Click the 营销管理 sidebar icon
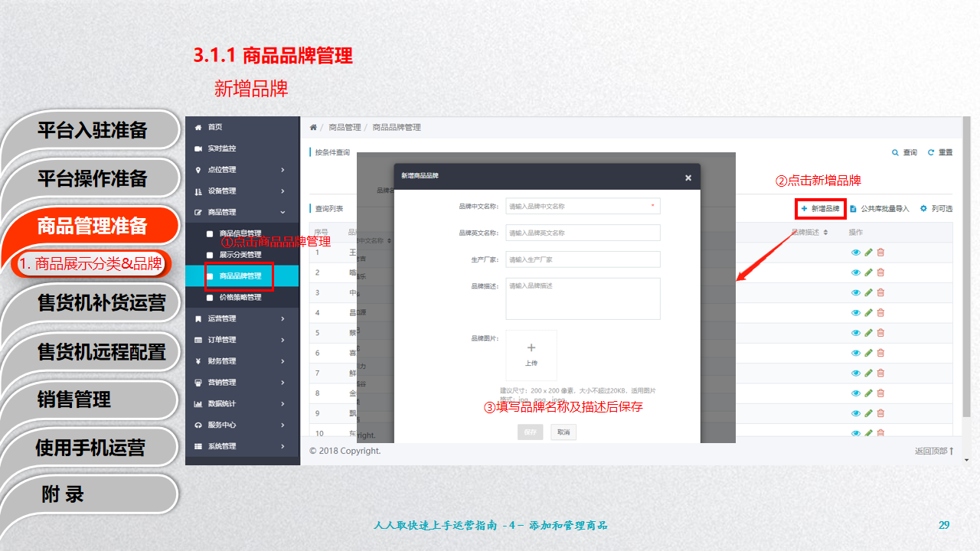 [x=198, y=383]
